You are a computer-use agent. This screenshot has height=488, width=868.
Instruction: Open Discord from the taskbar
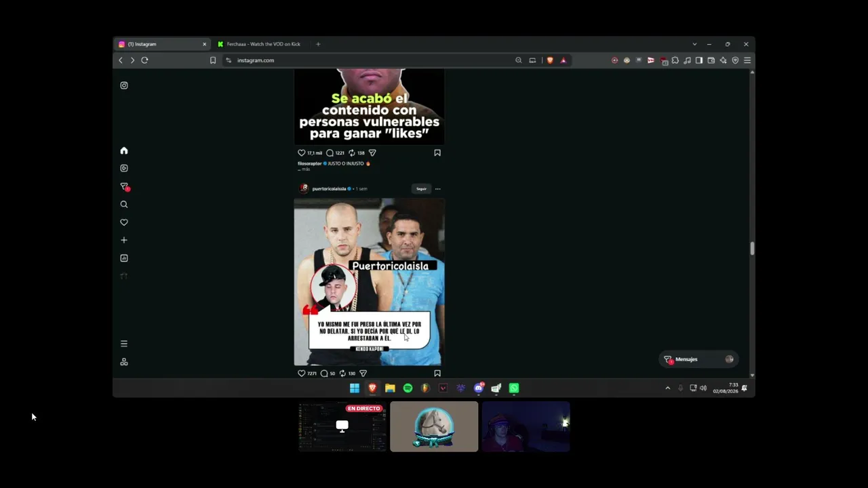point(479,388)
